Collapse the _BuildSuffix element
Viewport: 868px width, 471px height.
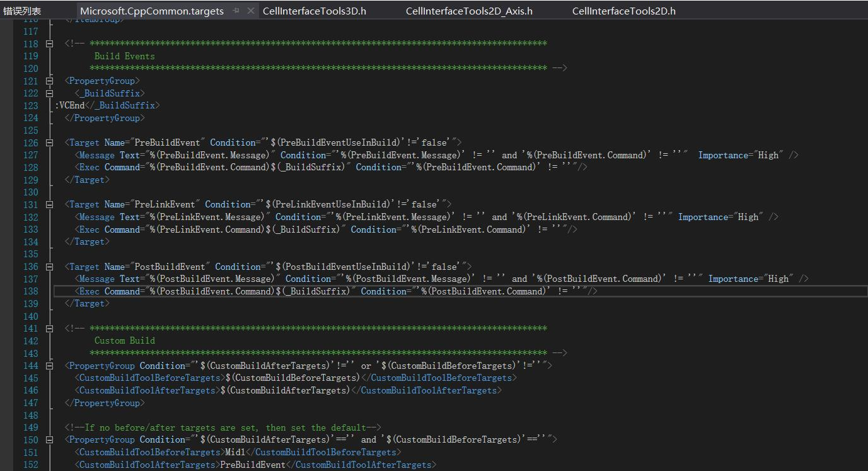[49, 93]
